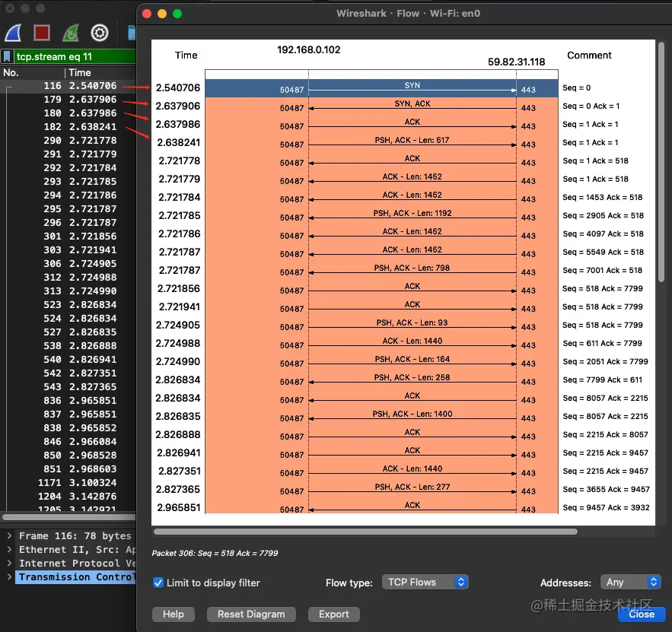The image size is (672, 632).
Task: Select the PSH, ACK - Len: 164 flow
Action: pyautogui.click(x=381, y=362)
